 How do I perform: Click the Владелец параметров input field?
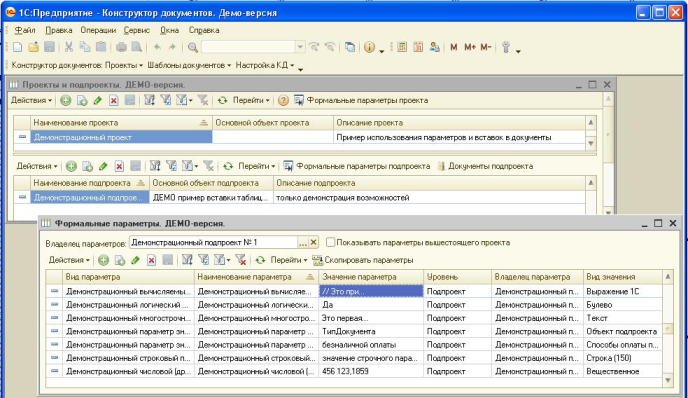pyautogui.click(x=213, y=243)
